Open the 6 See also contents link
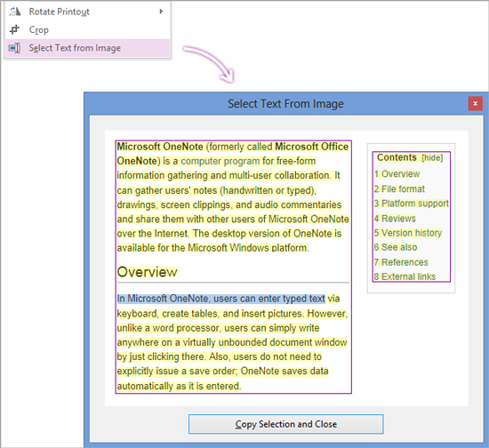 pos(396,247)
